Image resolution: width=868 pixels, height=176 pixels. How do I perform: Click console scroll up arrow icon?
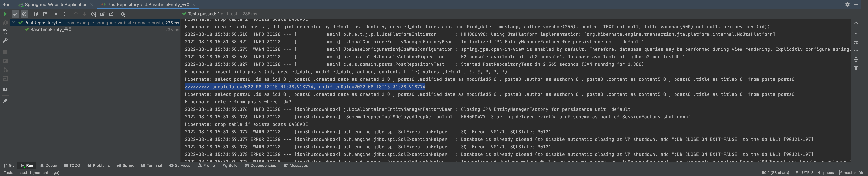[x=856, y=24]
